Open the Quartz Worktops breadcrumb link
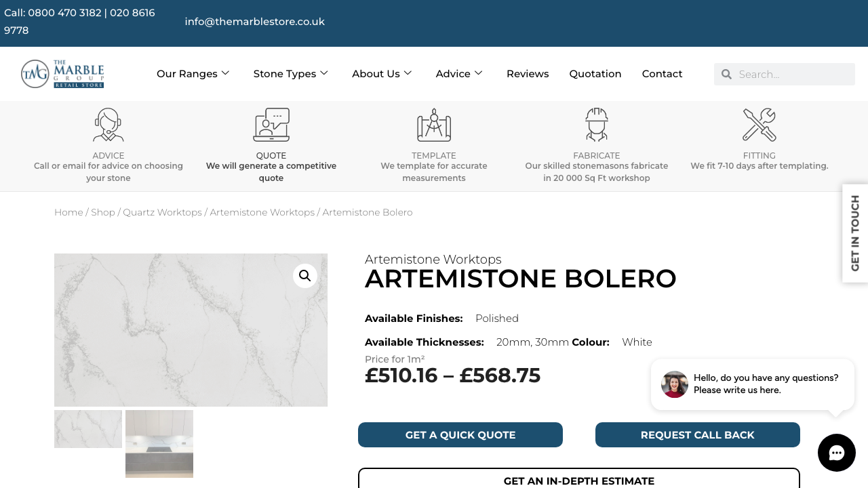 162,211
